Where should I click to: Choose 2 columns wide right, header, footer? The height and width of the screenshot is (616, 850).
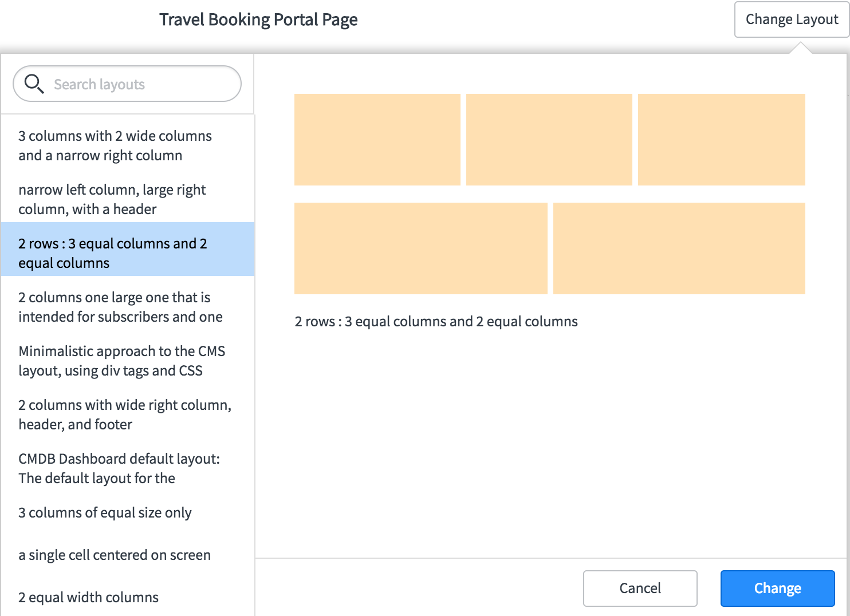[x=128, y=414]
